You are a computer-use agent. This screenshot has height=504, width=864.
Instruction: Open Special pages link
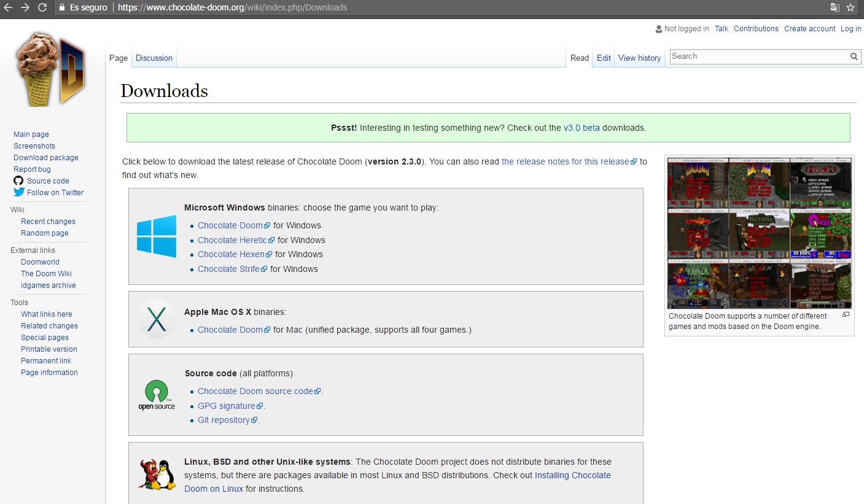tap(45, 338)
